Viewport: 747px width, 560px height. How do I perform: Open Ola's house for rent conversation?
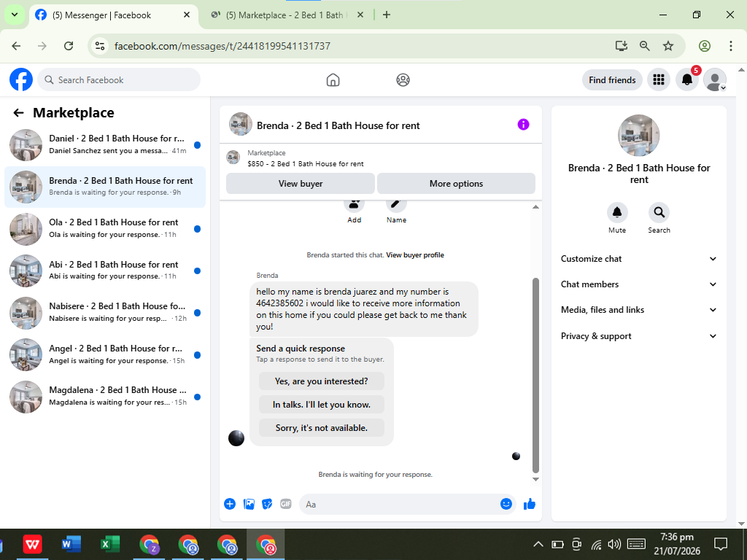(105, 228)
